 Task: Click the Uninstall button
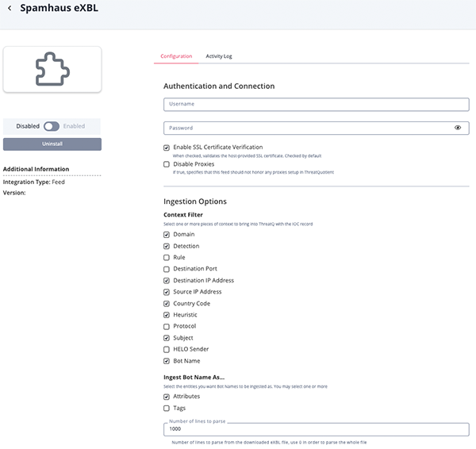click(x=52, y=144)
